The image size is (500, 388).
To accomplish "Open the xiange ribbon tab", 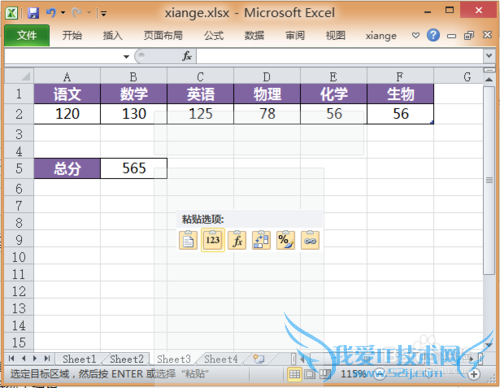I will coord(381,35).
